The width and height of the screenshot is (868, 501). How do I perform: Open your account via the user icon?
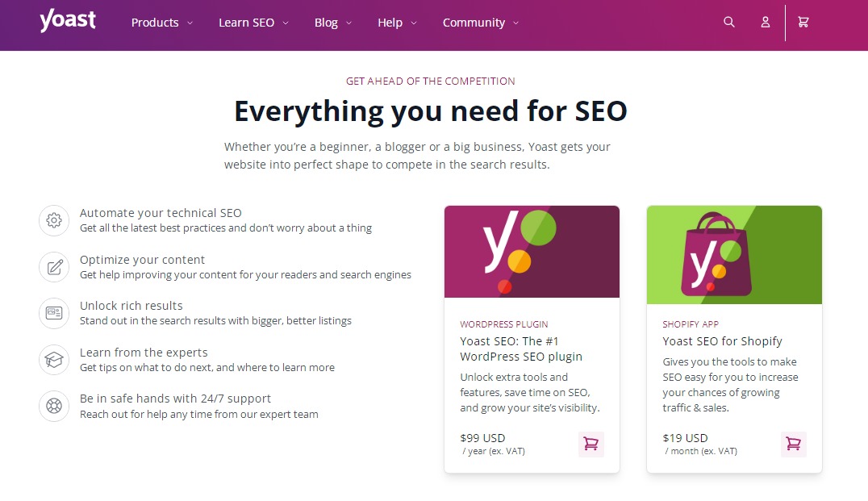tap(765, 23)
